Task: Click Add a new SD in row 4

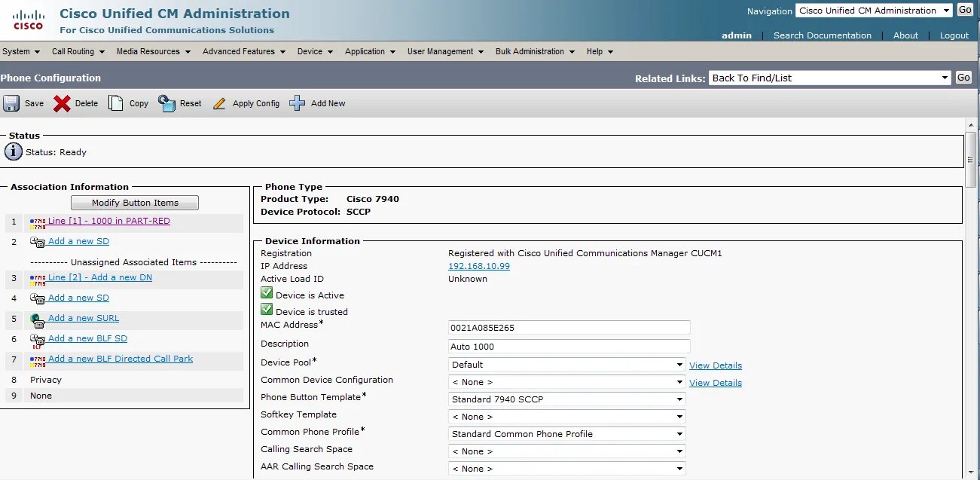Action: (x=78, y=298)
